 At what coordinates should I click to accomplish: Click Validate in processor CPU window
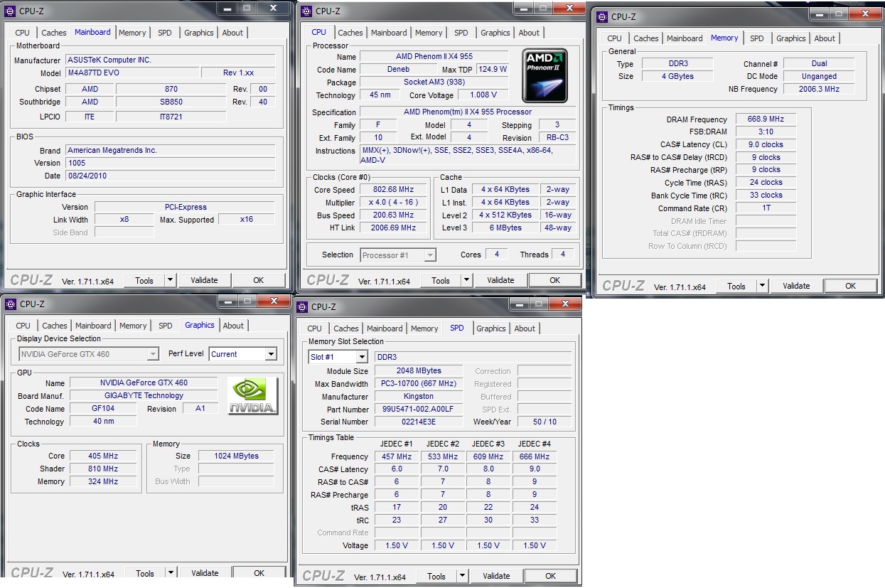[x=500, y=280]
